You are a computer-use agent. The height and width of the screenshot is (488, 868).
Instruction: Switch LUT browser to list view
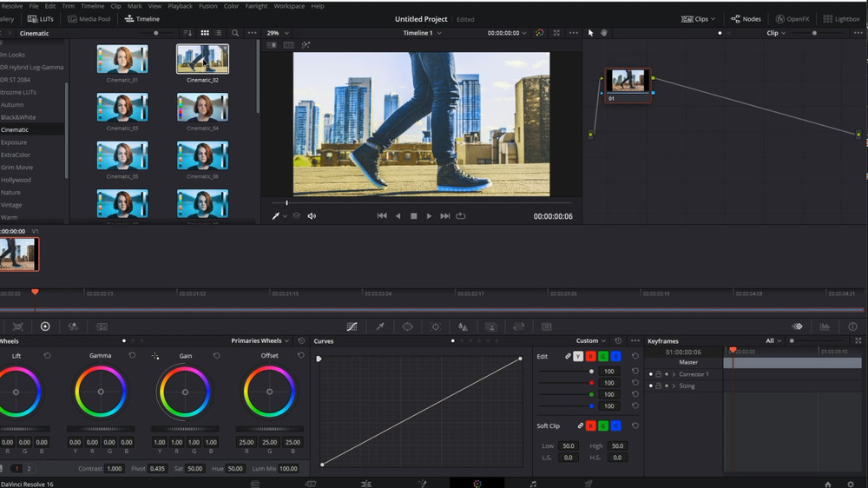click(218, 33)
